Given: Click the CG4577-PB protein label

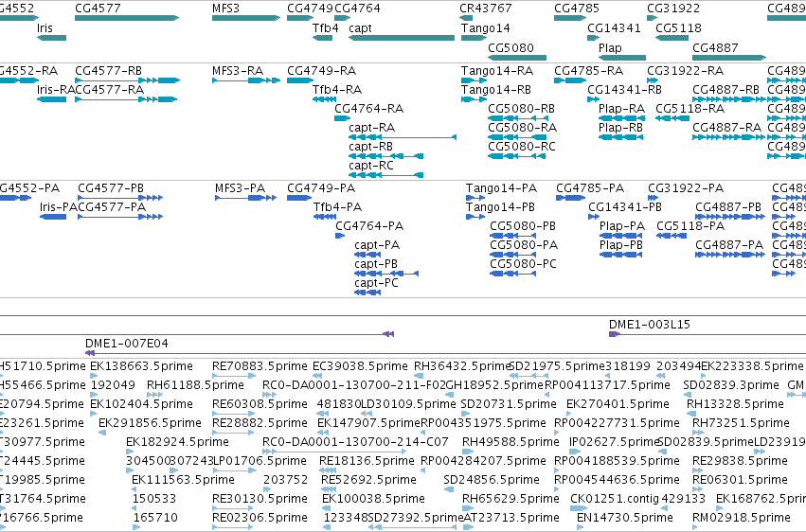Looking at the screenshot, I should [111, 188].
